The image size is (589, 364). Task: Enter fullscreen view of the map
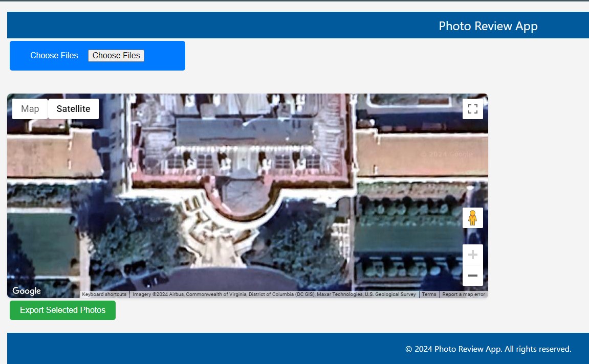[472, 108]
